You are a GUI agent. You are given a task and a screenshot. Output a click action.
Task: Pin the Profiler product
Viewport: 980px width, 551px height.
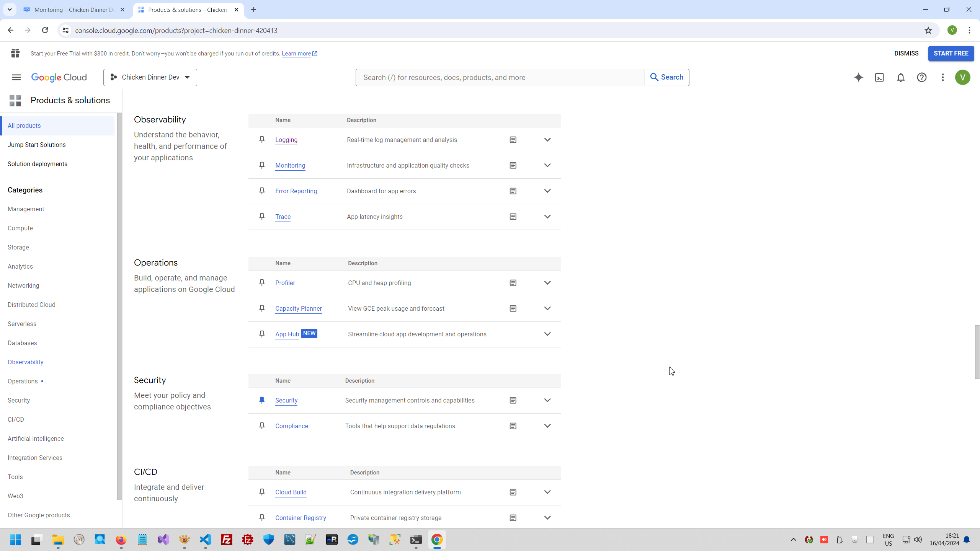262,283
